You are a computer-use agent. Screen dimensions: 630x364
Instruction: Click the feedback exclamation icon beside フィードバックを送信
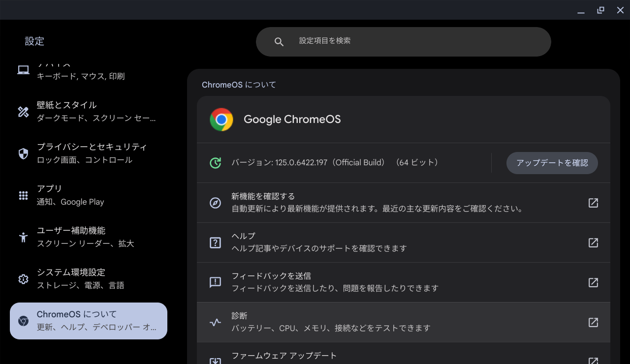[x=215, y=282]
